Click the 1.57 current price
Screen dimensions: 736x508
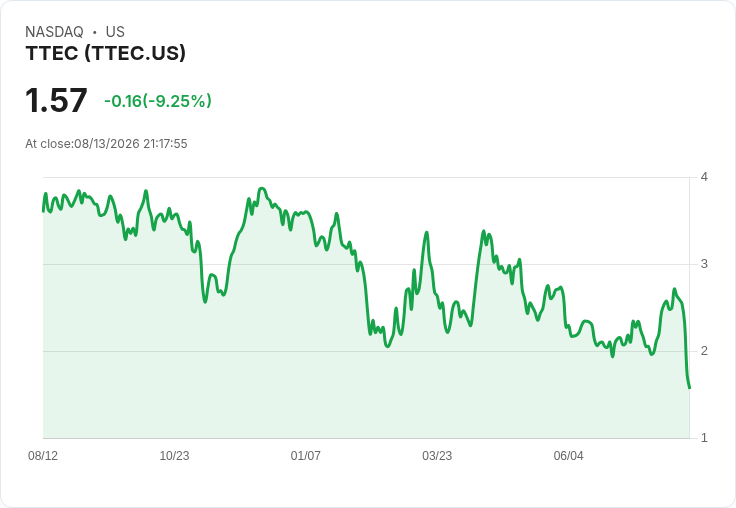56,100
